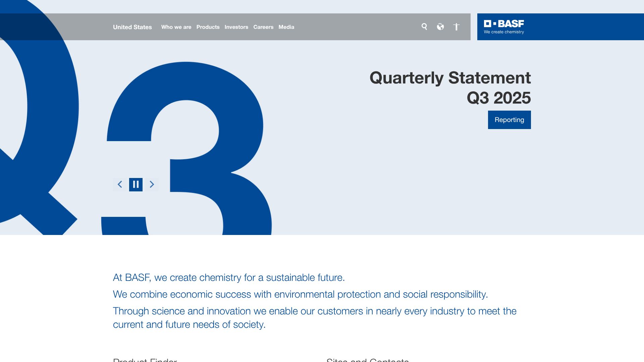
Task: Click the BASF logo
Action: coord(504,27)
